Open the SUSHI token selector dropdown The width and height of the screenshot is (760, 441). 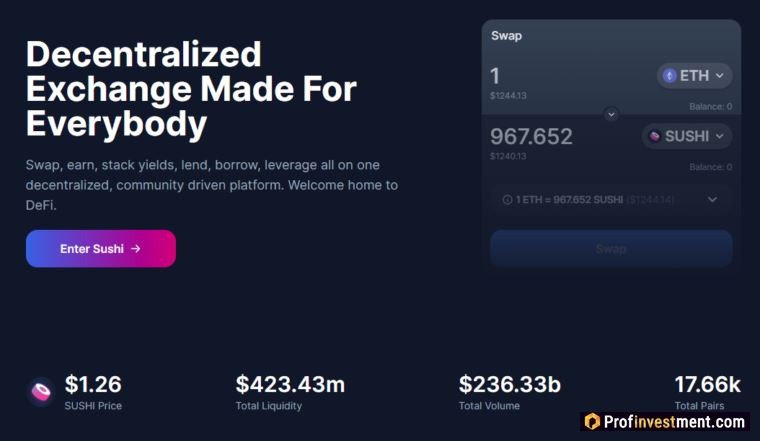click(687, 136)
